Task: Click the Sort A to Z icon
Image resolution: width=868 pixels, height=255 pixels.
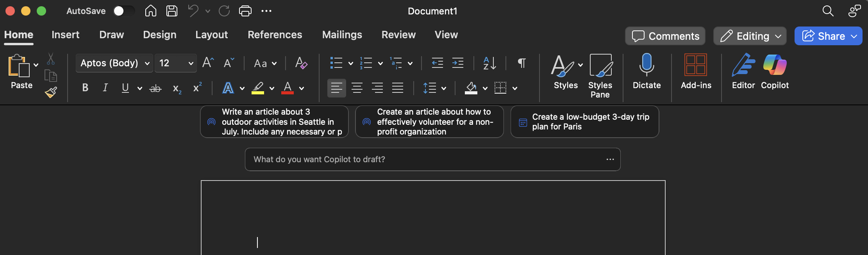Action: click(489, 63)
